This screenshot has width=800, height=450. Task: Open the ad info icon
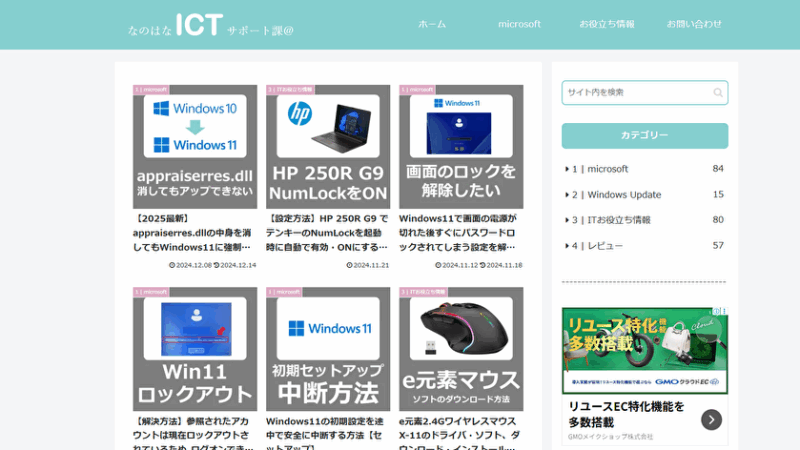[x=717, y=311]
